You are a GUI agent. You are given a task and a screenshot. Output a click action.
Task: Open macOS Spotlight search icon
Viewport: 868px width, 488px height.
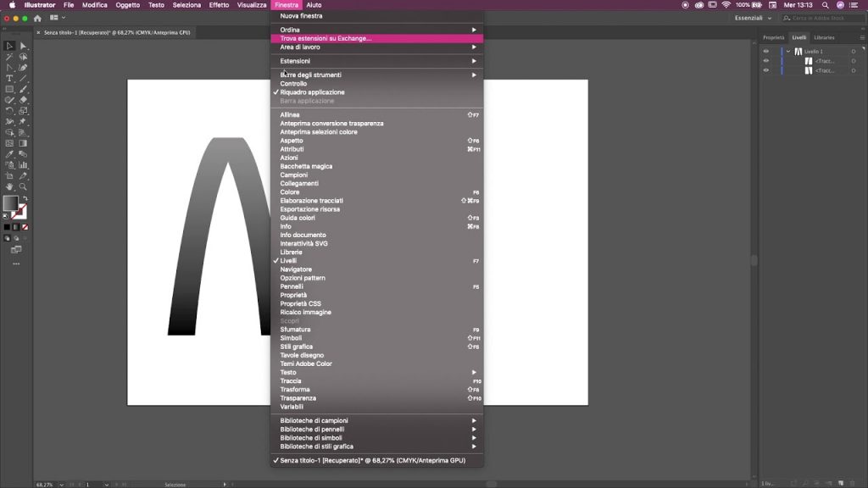coord(825,5)
